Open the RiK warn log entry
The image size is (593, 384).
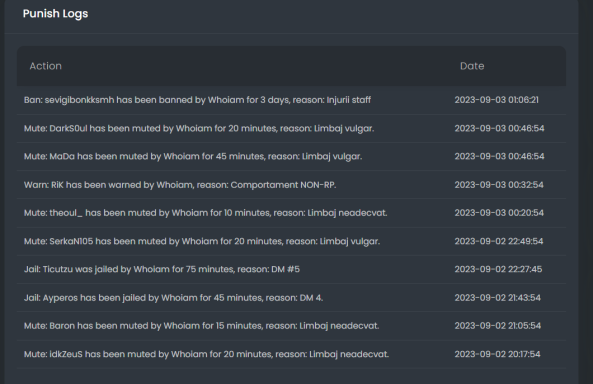pyautogui.click(x=291, y=185)
